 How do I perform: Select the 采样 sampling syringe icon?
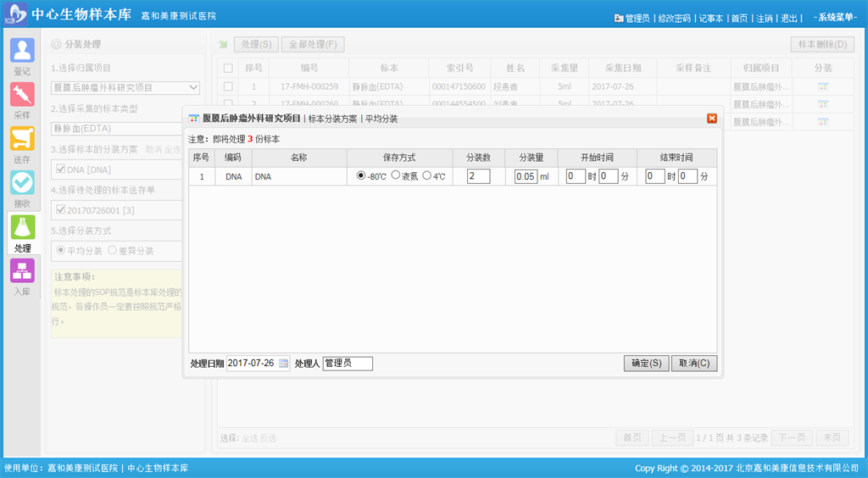[22, 94]
